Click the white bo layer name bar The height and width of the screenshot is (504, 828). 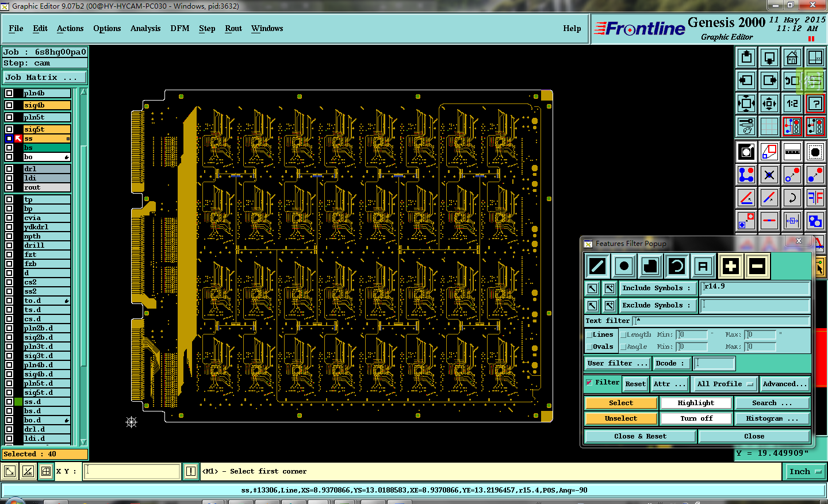coord(47,157)
